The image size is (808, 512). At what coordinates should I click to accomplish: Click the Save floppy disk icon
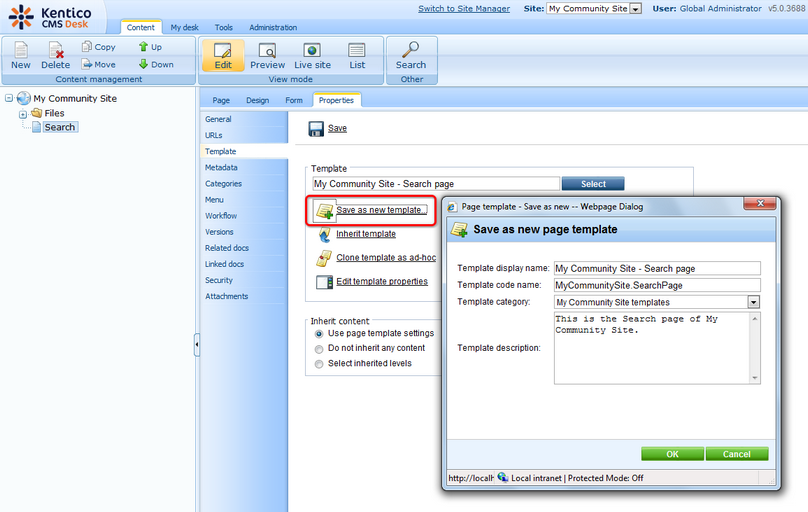point(316,129)
